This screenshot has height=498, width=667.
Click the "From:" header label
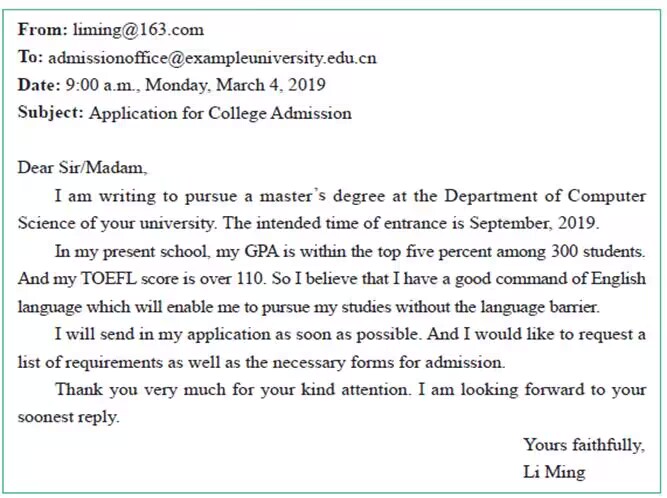[42, 30]
